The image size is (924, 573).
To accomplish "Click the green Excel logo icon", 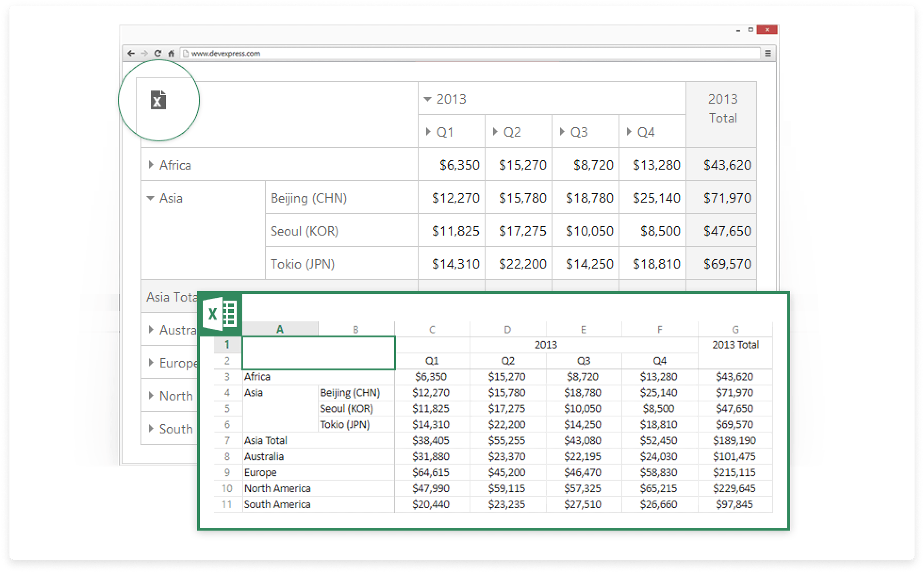I will coord(220,314).
